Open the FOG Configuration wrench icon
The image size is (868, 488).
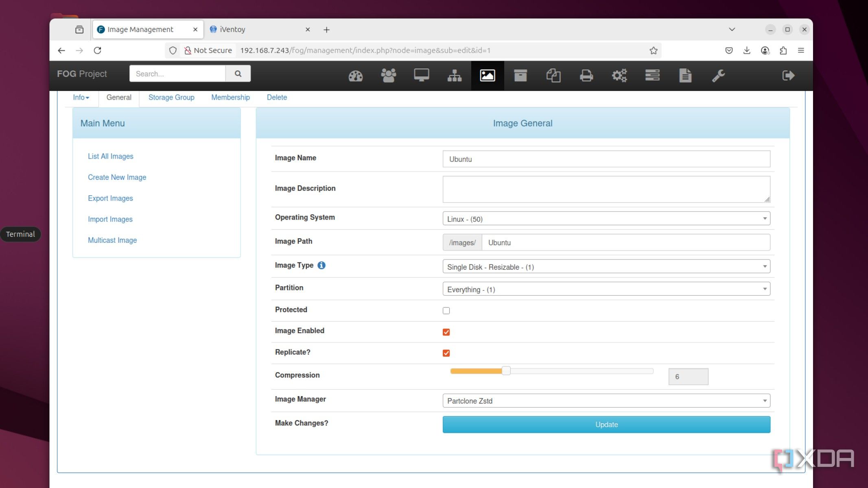718,76
